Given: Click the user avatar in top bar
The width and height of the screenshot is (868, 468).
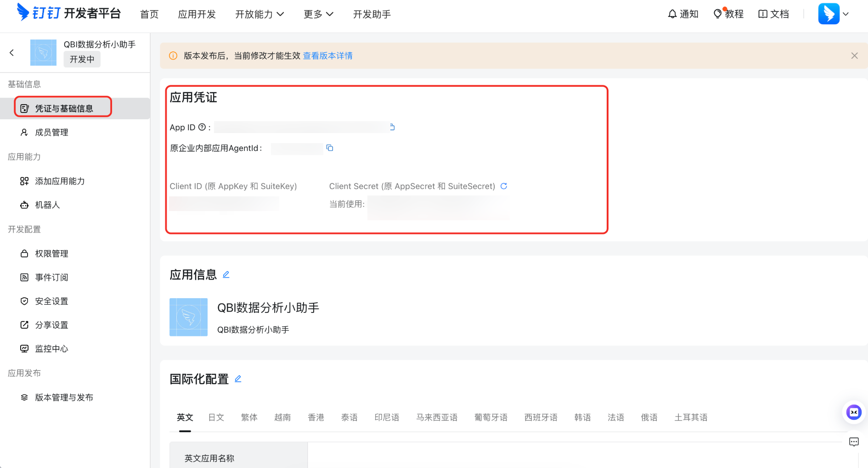Looking at the screenshot, I should coord(829,14).
